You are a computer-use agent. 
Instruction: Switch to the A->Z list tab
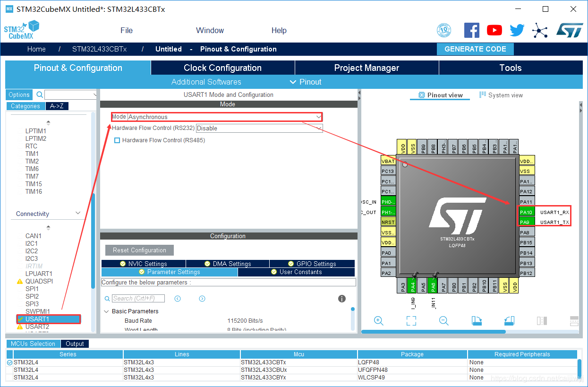[x=57, y=106]
